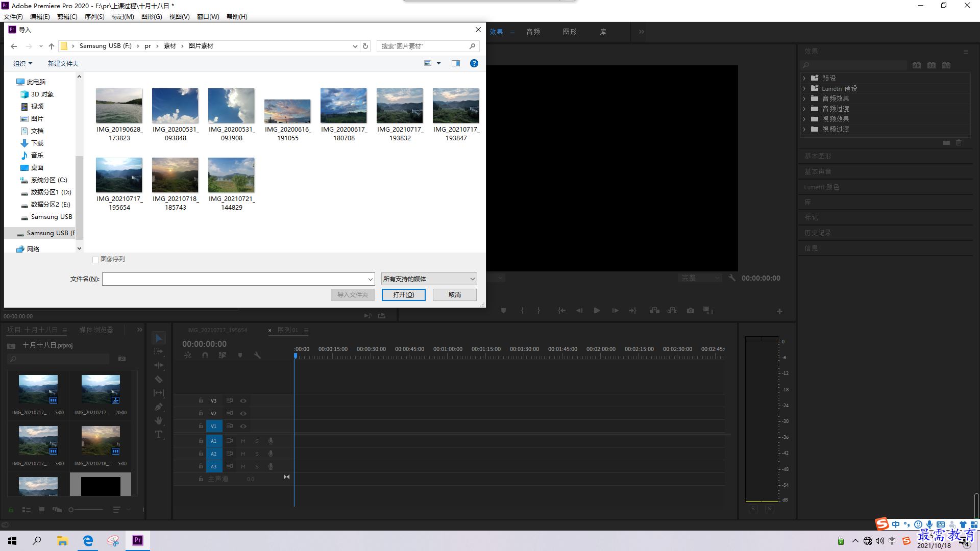Select thumbnail IMG_20190628_173823
This screenshot has width=980, height=551.
(x=119, y=115)
